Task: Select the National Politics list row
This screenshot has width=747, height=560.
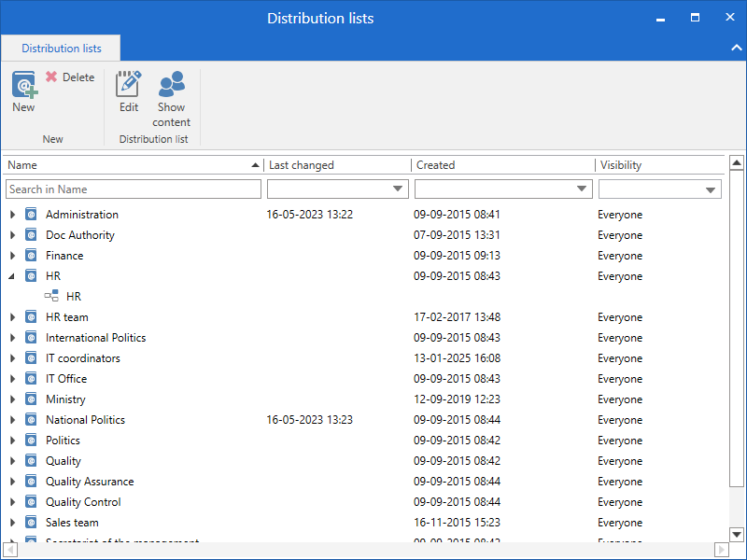Action: [x=85, y=420]
